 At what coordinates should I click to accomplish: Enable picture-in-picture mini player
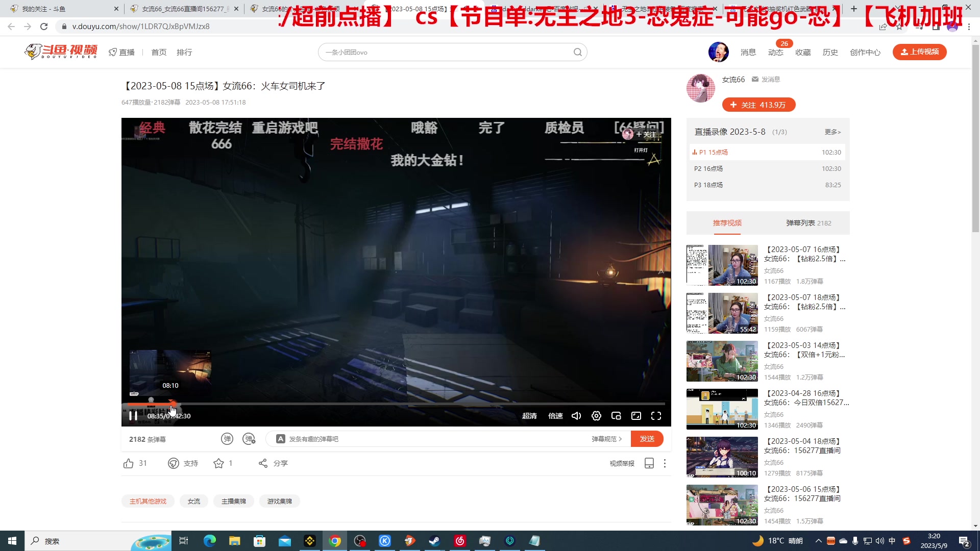[616, 416]
